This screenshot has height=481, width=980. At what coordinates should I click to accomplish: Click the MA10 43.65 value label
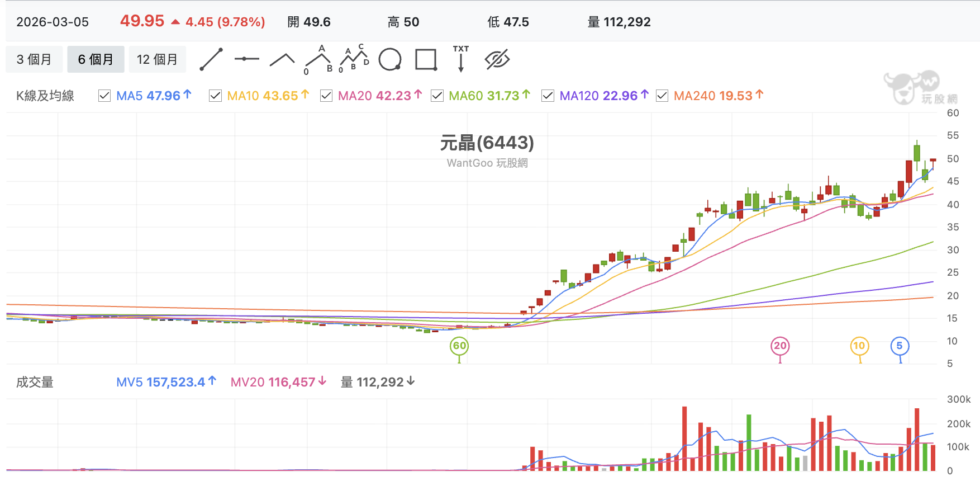[x=268, y=96]
